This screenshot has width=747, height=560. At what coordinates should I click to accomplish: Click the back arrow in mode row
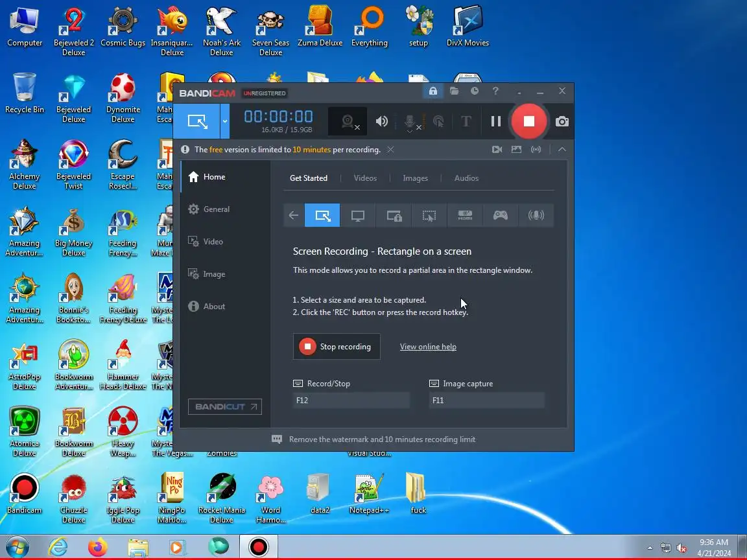[x=294, y=215]
